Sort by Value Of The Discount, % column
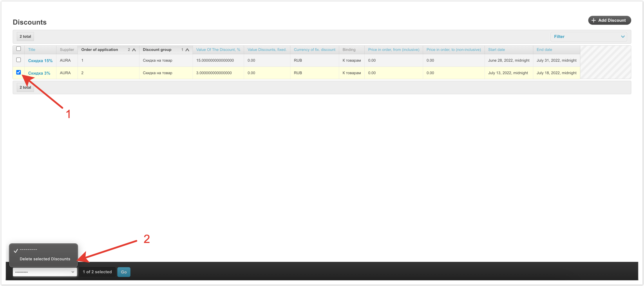The image size is (644, 286). (x=218, y=50)
